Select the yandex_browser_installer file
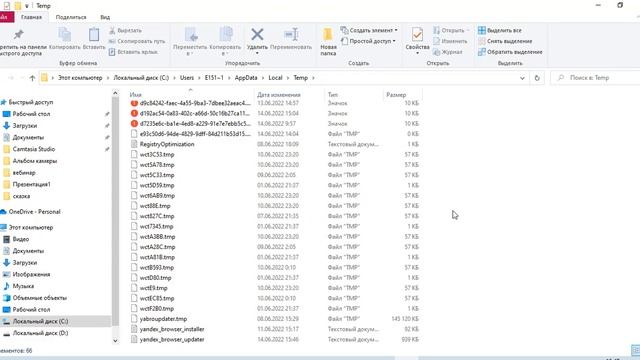Image resolution: width=640 pixels, height=360 pixels. [172, 329]
